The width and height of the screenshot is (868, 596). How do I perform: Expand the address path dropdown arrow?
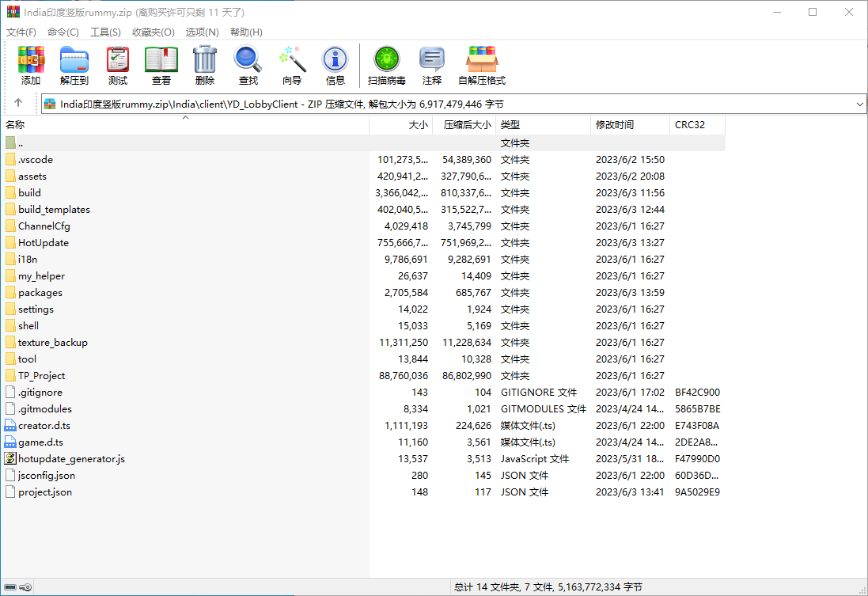coord(860,104)
